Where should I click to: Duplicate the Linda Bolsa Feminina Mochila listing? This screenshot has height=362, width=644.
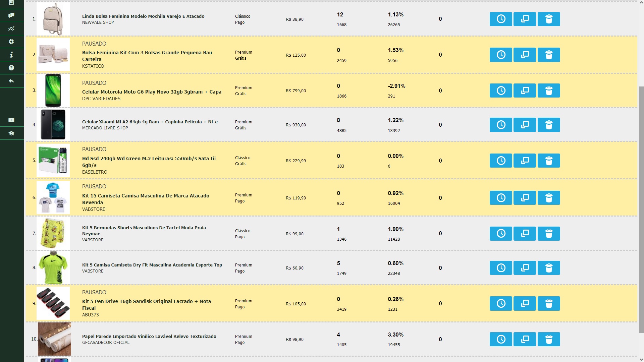[x=525, y=19]
